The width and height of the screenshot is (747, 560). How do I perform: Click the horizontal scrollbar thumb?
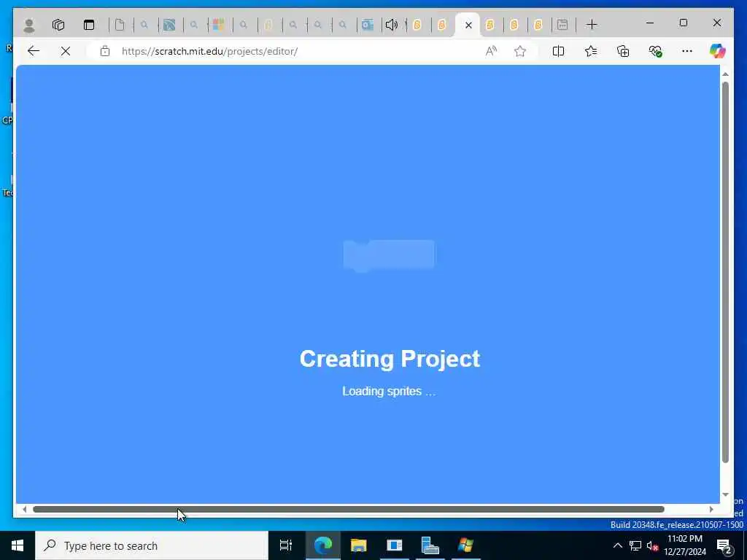(x=348, y=509)
